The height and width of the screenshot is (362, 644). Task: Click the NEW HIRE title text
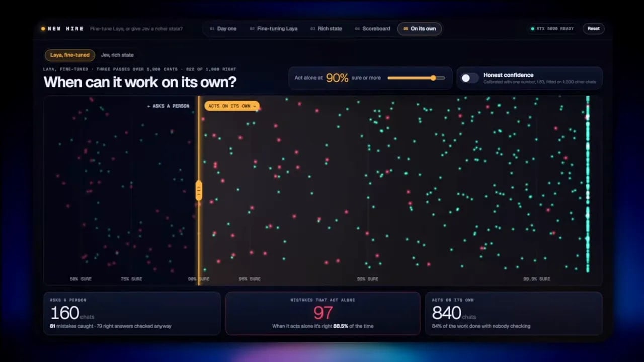[x=66, y=29]
